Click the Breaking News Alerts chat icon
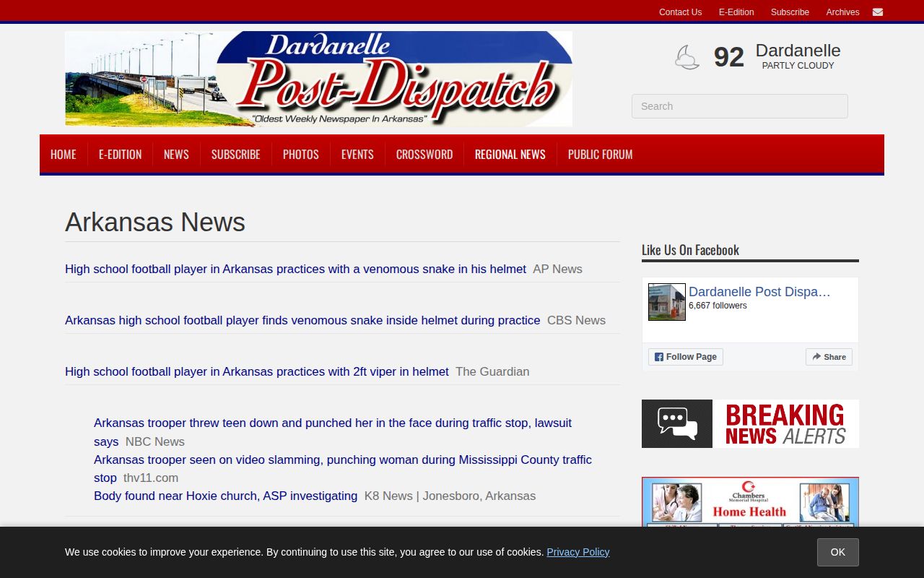 (677, 423)
